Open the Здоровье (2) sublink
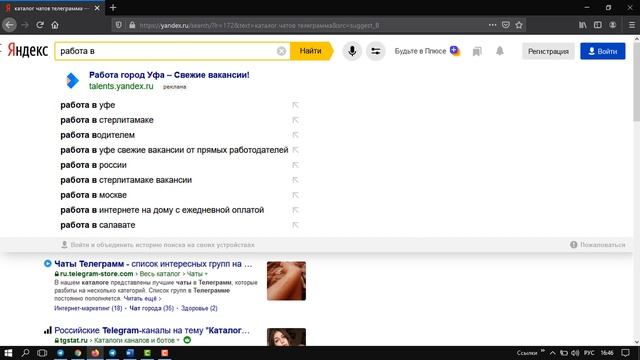This screenshot has height=360, width=640. [x=199, y=308]
